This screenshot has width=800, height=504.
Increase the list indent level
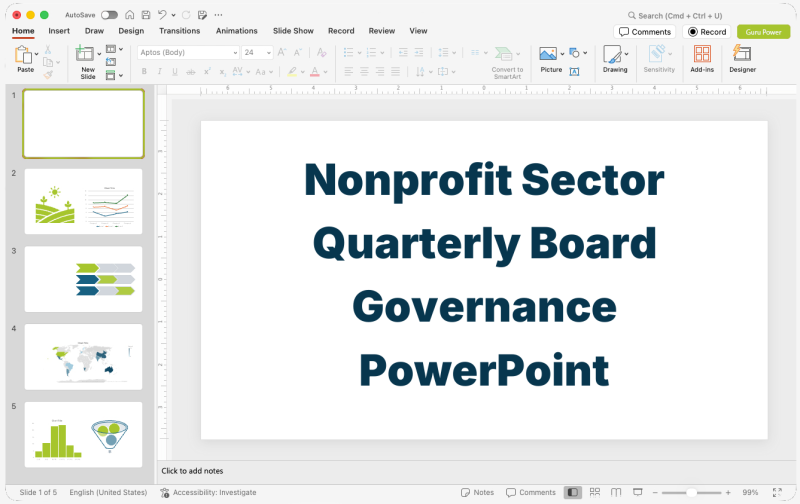tap(419, 52)
